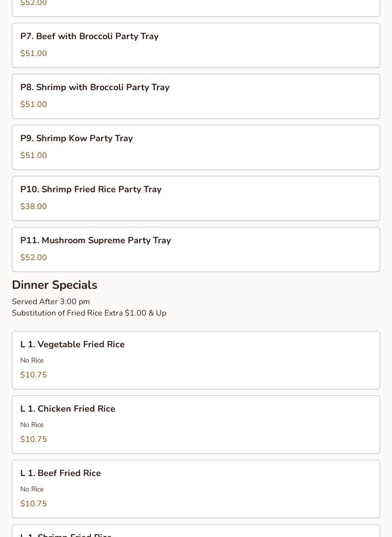Click the fried rice substitution note
Image resolution: width=392 pixels, height=537 pixels.
(x=89, y=313)
